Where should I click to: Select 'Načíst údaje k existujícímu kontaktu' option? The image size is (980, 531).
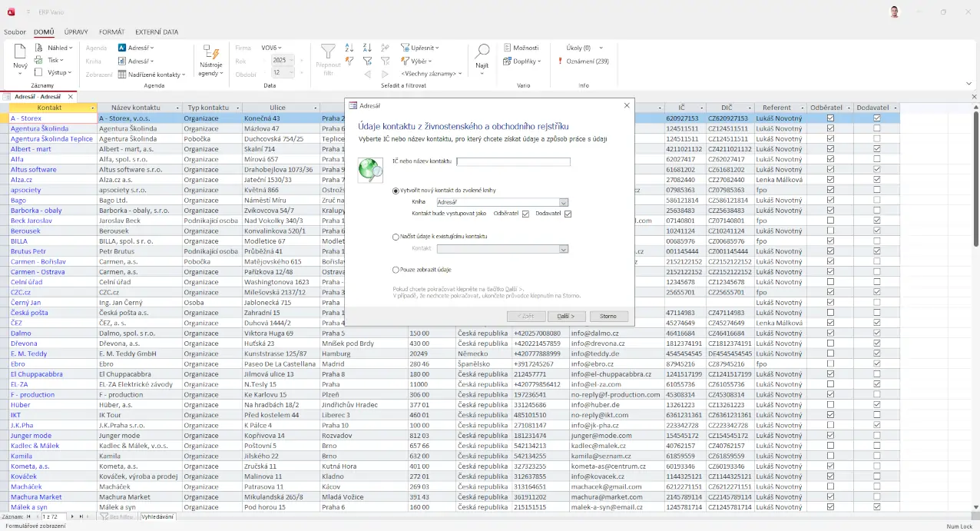(396, 237)
